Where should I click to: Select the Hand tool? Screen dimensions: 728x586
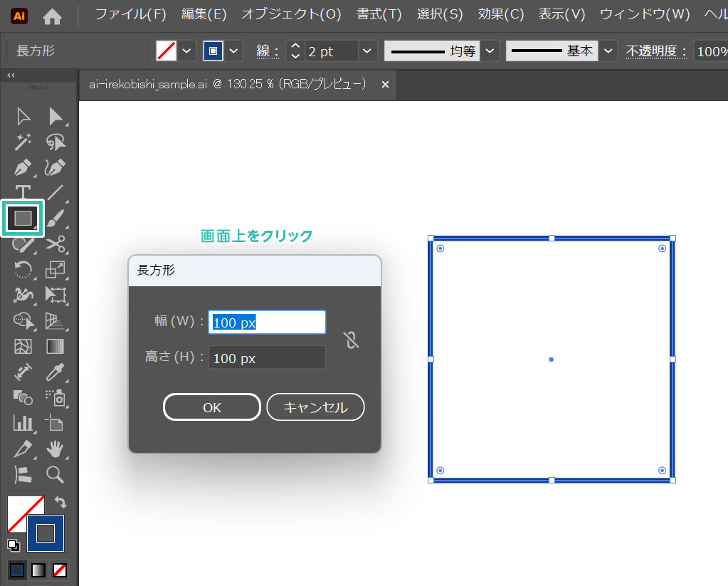(x=55, y=449)
